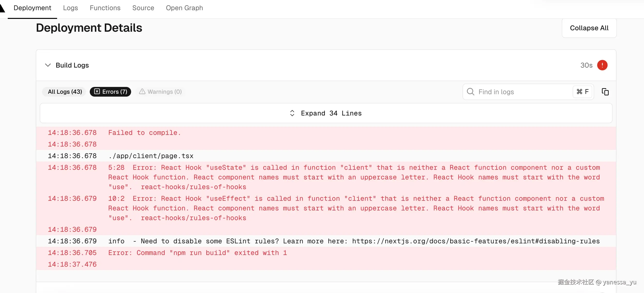This screenshot has height=293, width=644.
Task: Click the expand arrows icon beside Expand 34 Lines
Action: [292, 113]
